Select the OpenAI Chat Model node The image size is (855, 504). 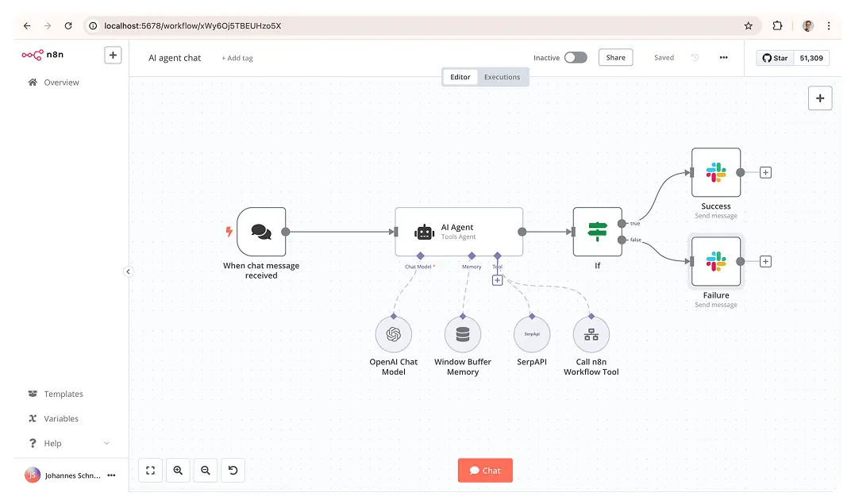pos(394,334)
